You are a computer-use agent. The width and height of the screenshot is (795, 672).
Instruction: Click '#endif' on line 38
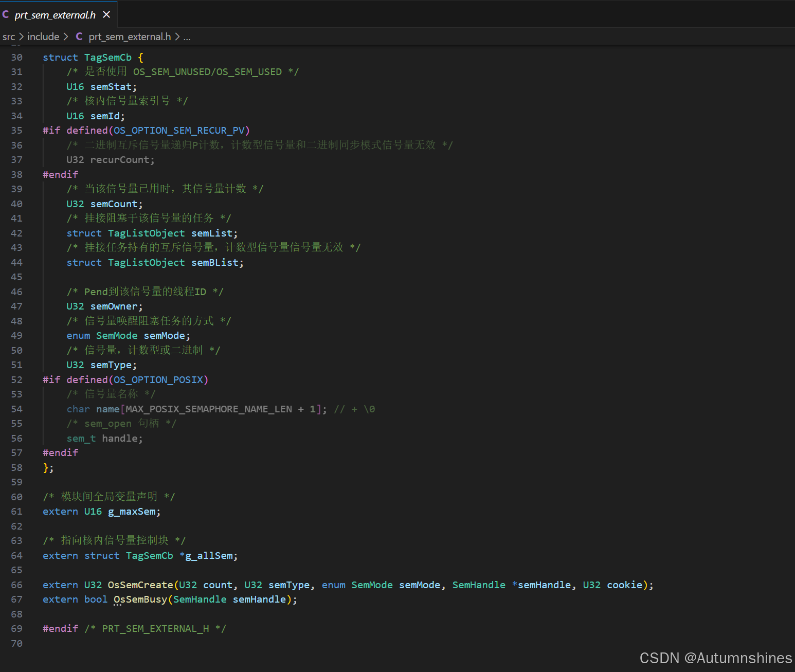click(61, 175)
